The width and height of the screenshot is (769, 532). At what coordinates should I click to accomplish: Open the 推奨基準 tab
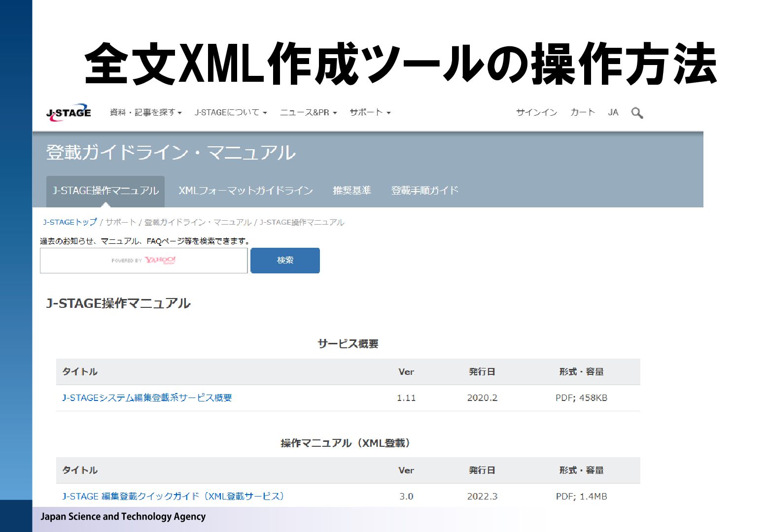coord(352,191)
